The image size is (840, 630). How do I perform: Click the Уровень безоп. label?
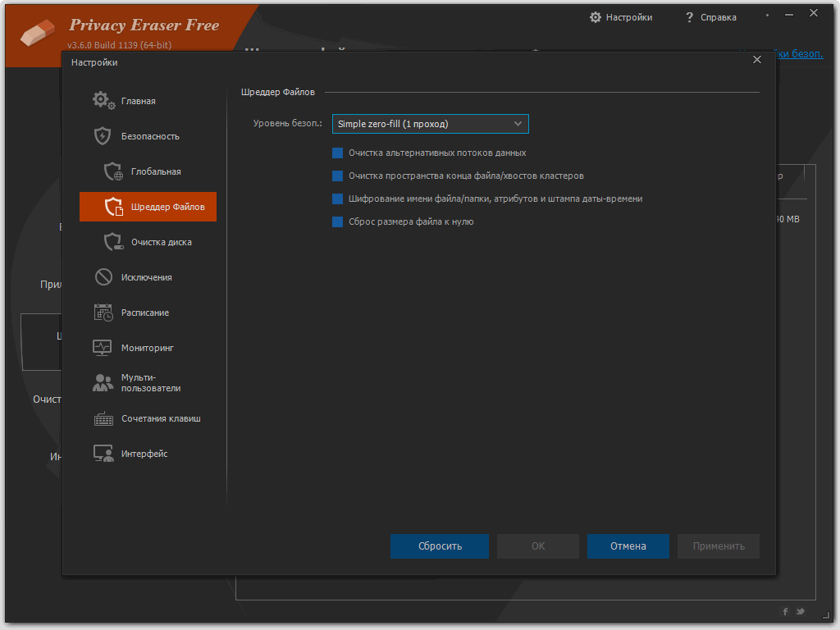tap(287, 123)
